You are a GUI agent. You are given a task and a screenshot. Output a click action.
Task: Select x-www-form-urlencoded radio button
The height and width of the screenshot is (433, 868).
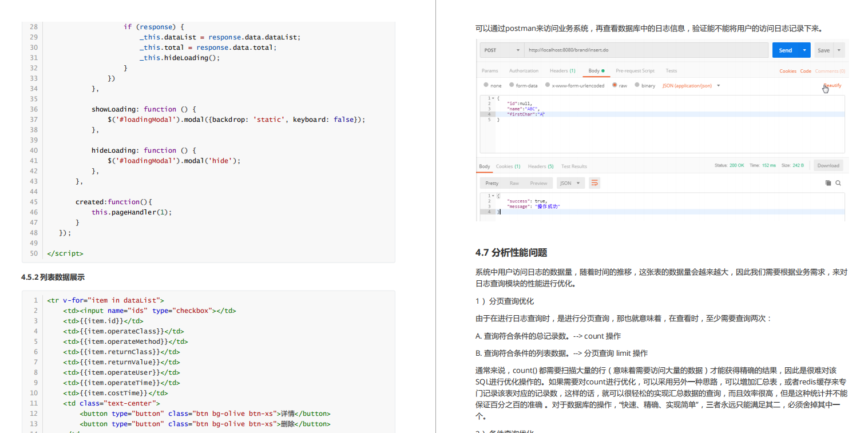point(547,85)
